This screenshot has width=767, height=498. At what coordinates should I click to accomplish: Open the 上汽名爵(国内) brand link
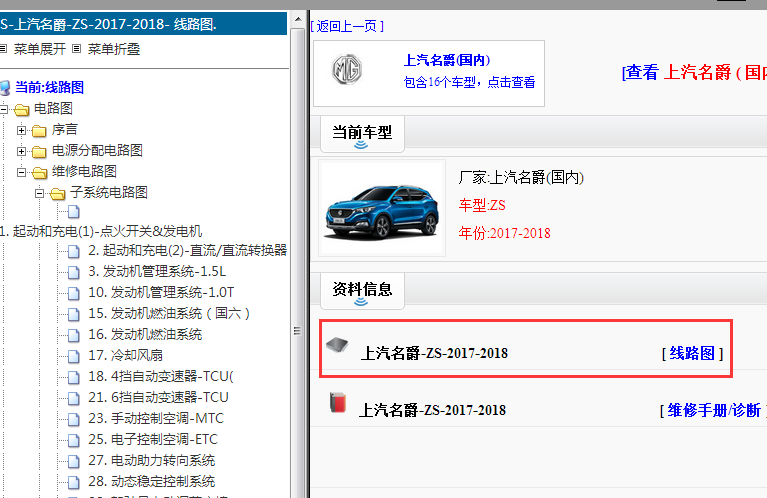pos(447,60)
